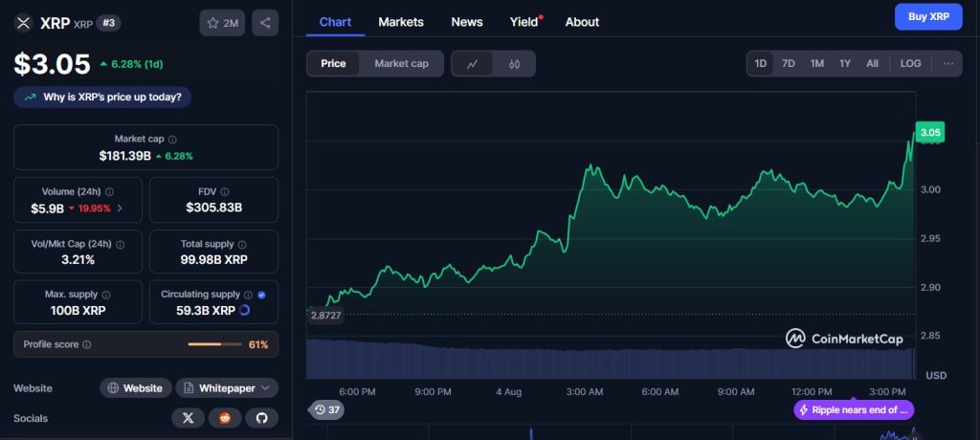
Task: Click the Buy XRP button
Action: pyautogui.click(x=927, y=17)
